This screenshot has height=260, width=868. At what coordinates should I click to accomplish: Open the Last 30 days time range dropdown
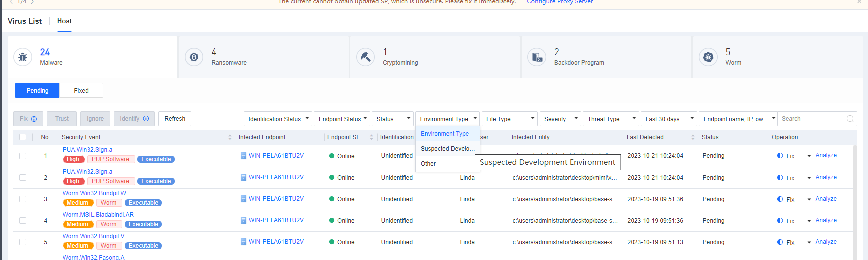click(668, 119)
